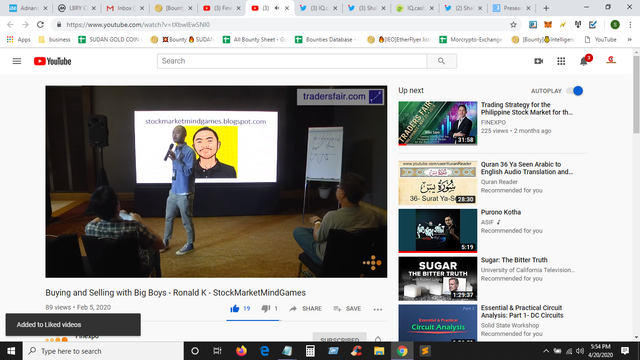640x360 pixels.
Task: Mute the tab via the speaker icon
Action: click(x=277, y=8)
